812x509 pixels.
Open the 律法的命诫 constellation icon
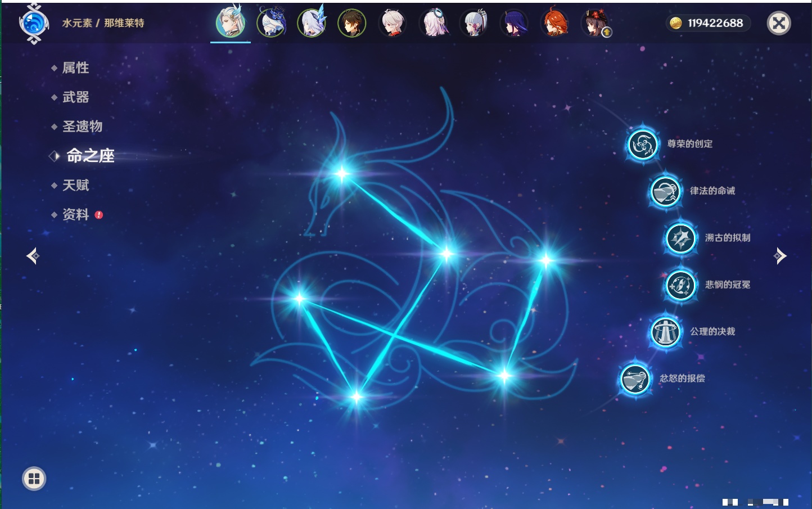click(665, 191)
